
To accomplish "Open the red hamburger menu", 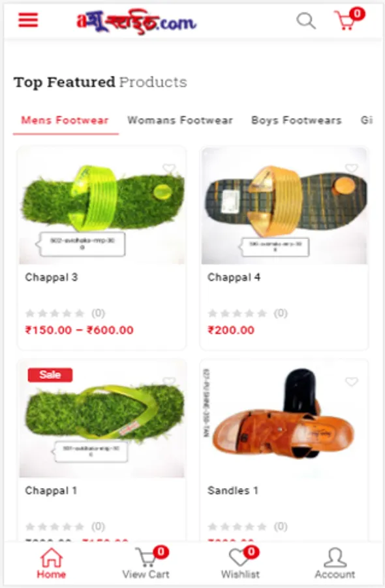I will tap(29, 20).
